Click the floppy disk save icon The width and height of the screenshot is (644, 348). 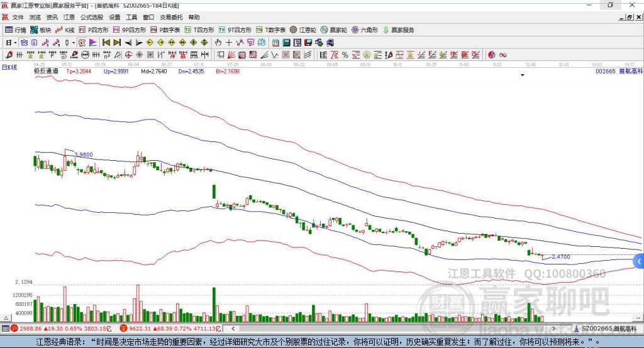[308, 43]
